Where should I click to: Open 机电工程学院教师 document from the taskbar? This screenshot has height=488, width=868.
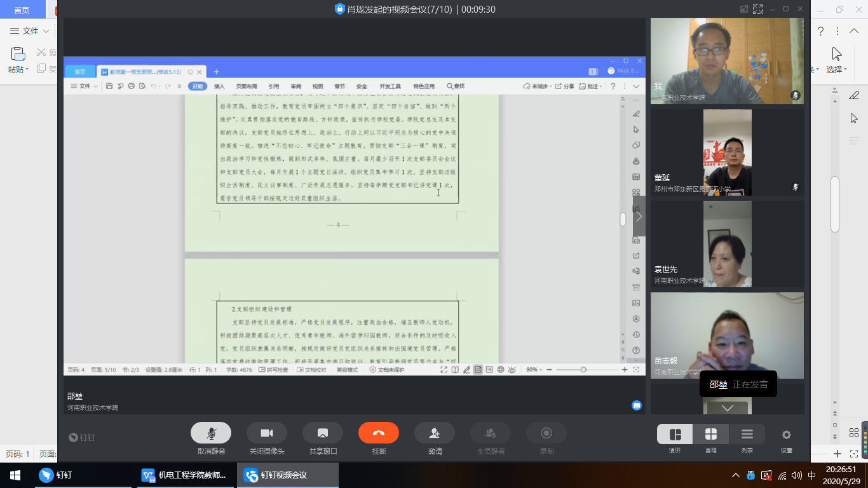tap(184, 475)
